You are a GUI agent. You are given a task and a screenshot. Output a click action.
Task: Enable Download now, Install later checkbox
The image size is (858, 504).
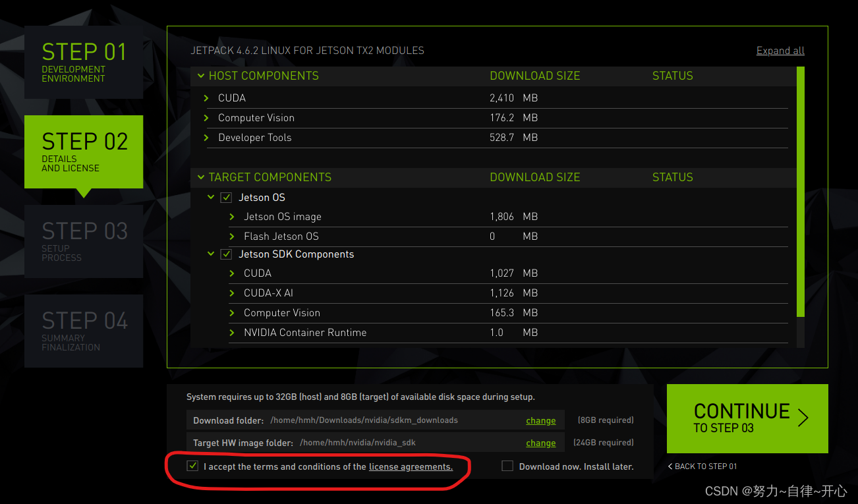pos(507,466)
